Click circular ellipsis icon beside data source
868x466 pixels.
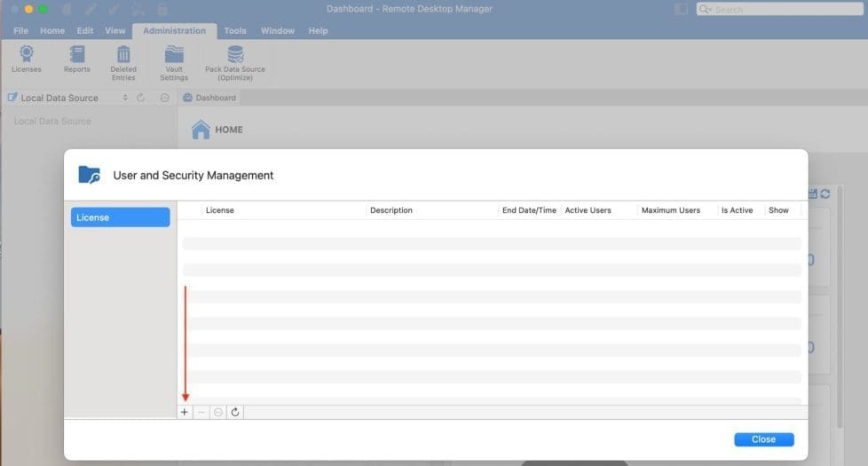coord(164,98)
